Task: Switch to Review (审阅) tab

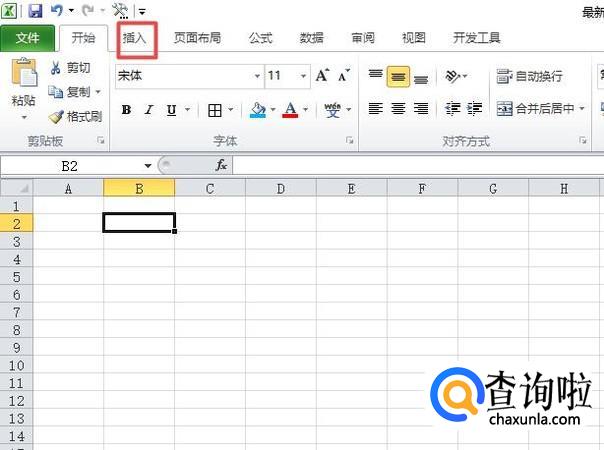Action: pos(363,38)
